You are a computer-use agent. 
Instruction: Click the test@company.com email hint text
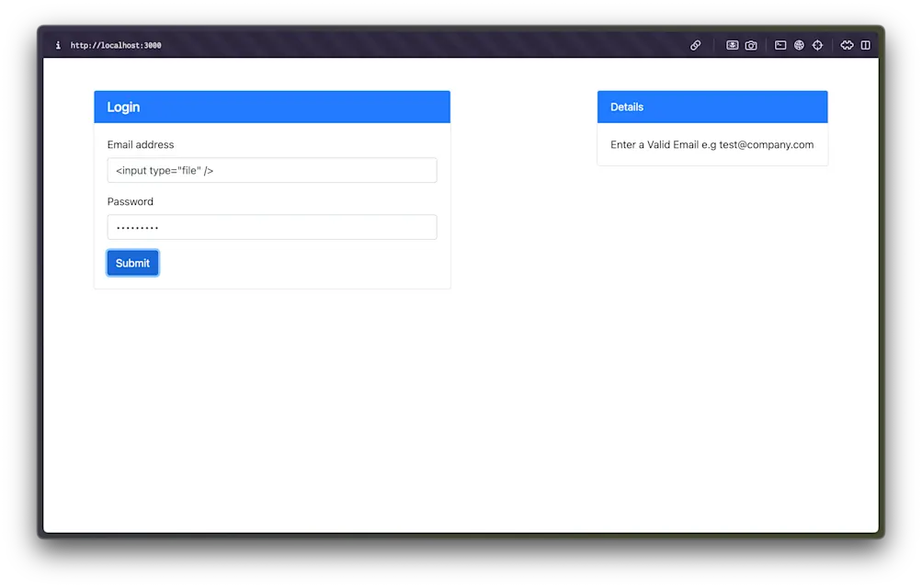(x=711, y=144)
